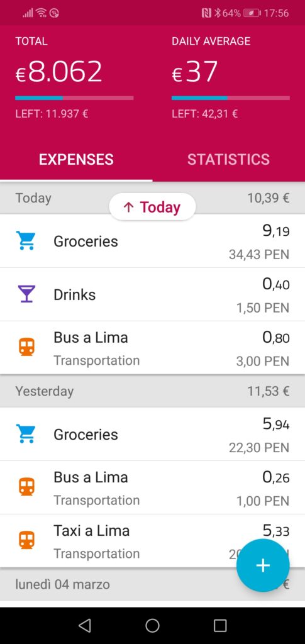Select yesterday's Groceries shopping cart icon
Image resolution: width=305 pixels, height=644 pixels.
click(x=26, y=434)
